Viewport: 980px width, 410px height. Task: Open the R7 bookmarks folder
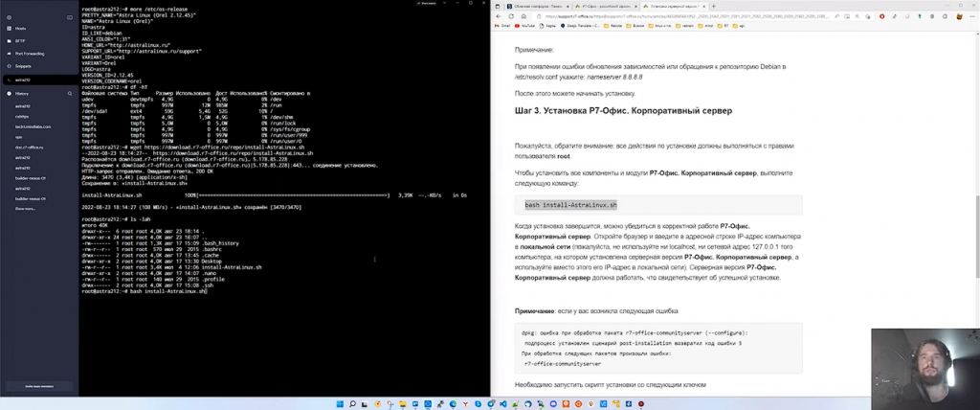[724, 26]
